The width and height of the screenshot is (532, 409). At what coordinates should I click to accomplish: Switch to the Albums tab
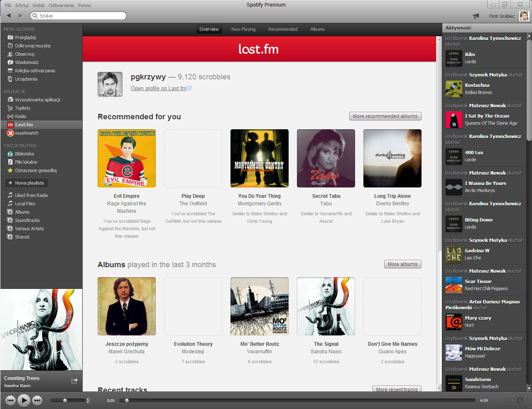pos(317,29)
